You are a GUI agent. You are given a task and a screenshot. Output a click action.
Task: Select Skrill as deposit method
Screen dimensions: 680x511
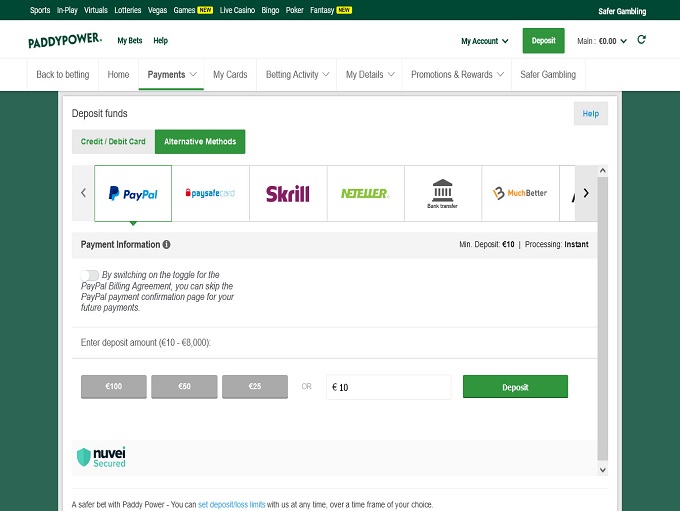(x=287, y=193)
